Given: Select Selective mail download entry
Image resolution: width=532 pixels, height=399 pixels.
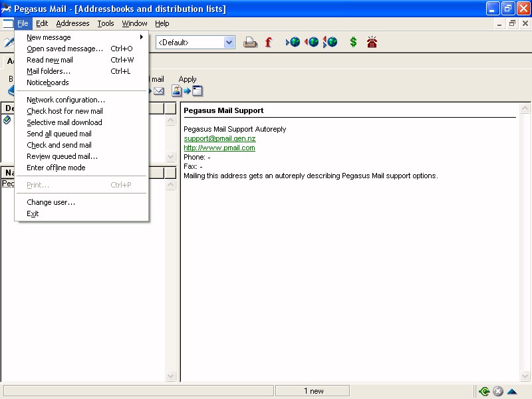Looking at the screenshot, I should click(x=82, y=122).
